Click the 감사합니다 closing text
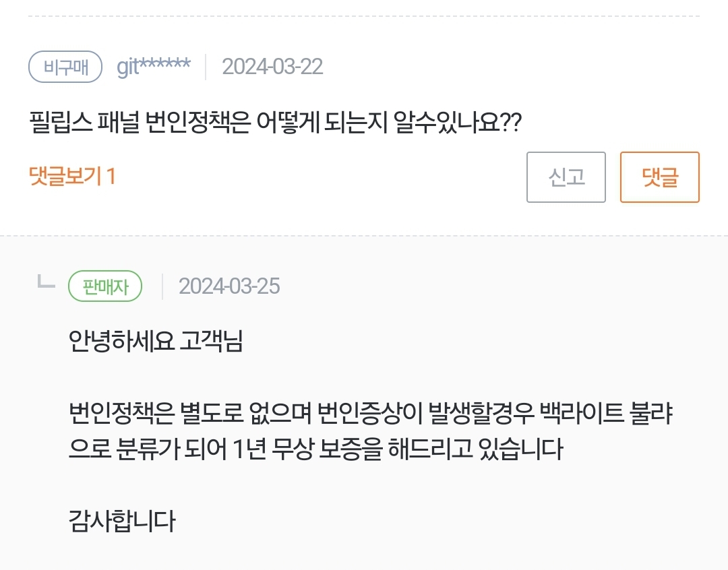The image size is (728, 570). pos(122,521)
